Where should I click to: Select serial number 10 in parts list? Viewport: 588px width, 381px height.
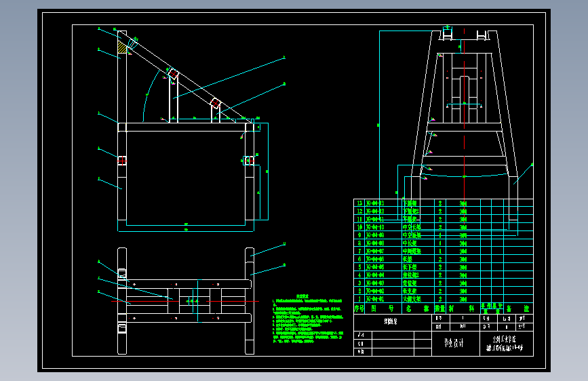pos(359,227)
